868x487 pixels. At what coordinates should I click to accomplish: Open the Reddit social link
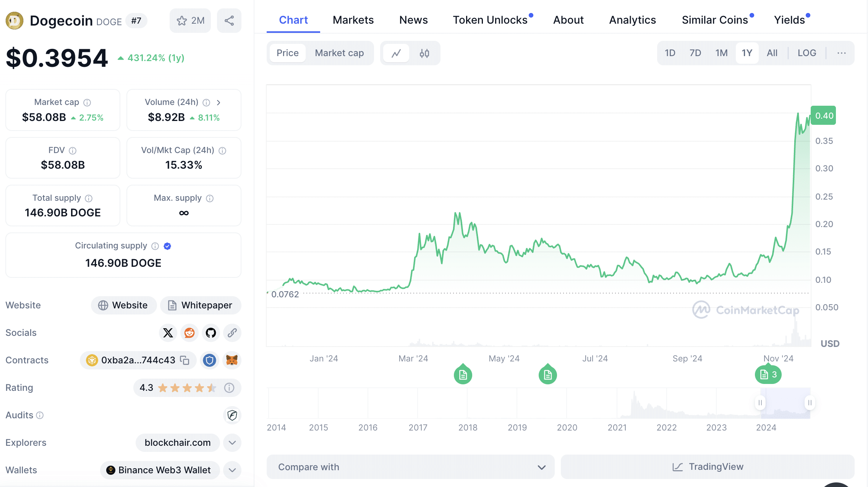[189, 333]
